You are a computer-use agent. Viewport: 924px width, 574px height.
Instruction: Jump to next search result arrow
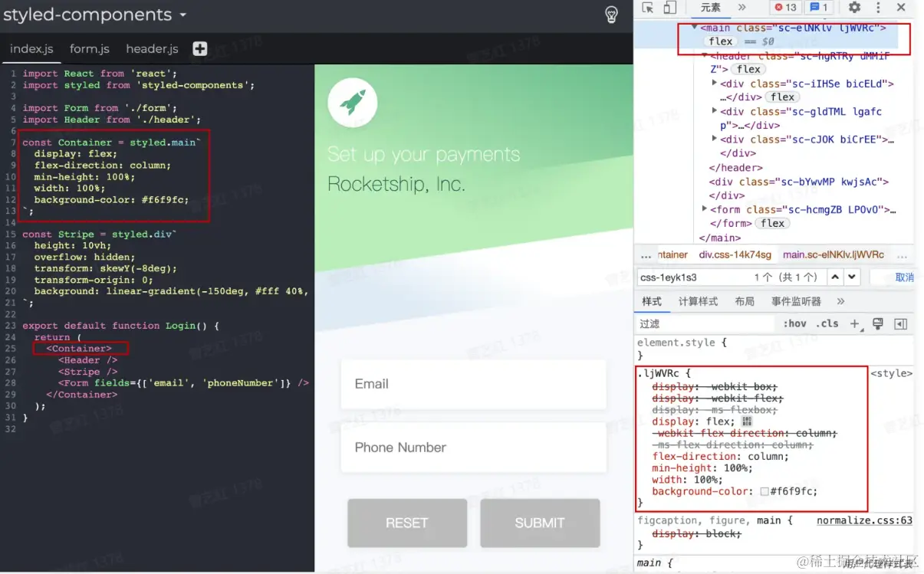852,277
